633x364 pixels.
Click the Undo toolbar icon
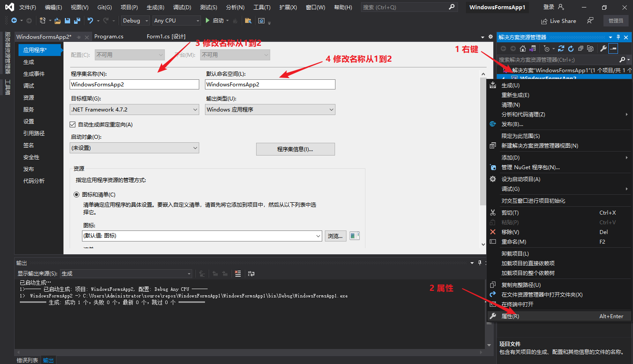pos(90,21)
